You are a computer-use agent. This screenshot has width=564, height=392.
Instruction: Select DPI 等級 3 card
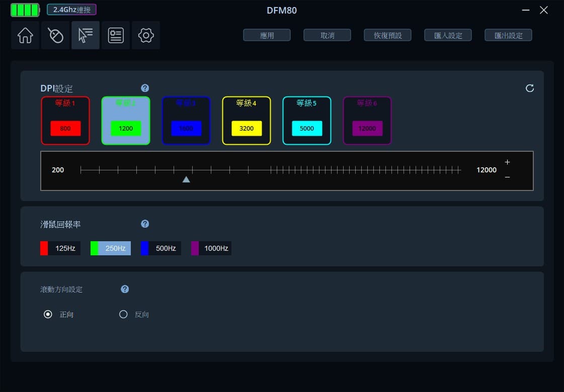pyautogui.click(x=186, y=121)
